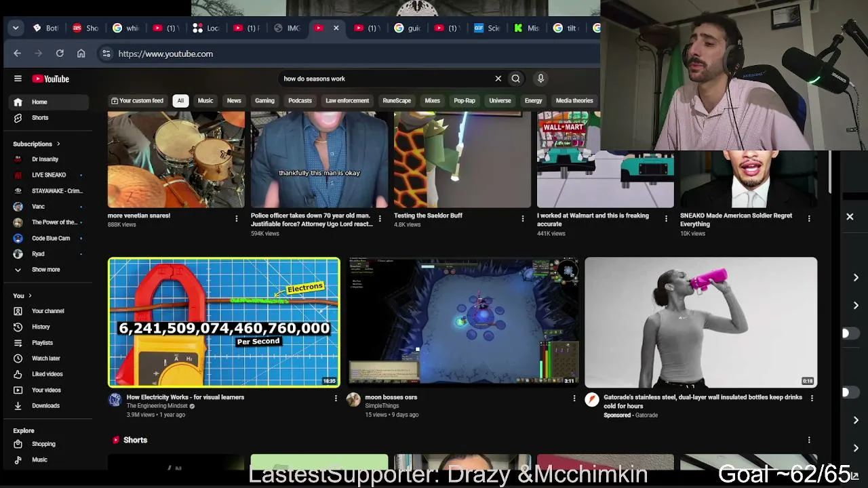
Task: Open Watch later in the sidebar
Action: pos(50,359)
